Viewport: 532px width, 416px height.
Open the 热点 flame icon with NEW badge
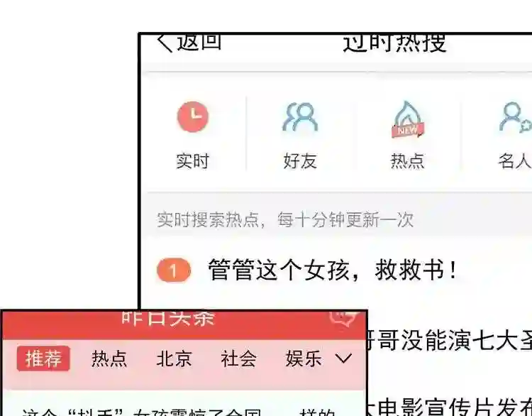pyautogui.click(x=407, y=119)
